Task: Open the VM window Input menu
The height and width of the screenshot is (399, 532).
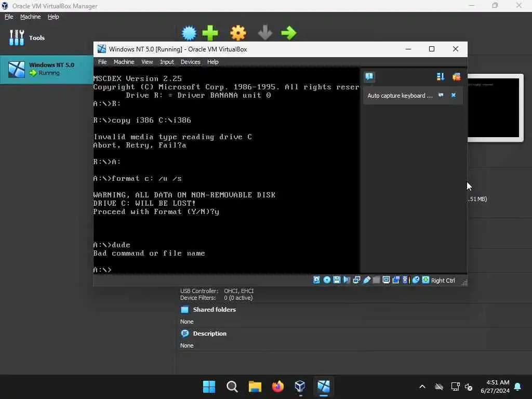Action: pos(167,62)
